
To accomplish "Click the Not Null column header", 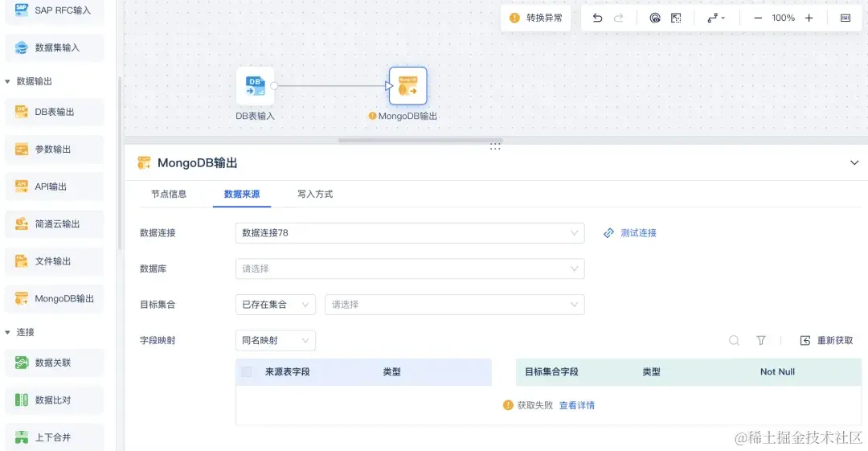I will (777, 371).
